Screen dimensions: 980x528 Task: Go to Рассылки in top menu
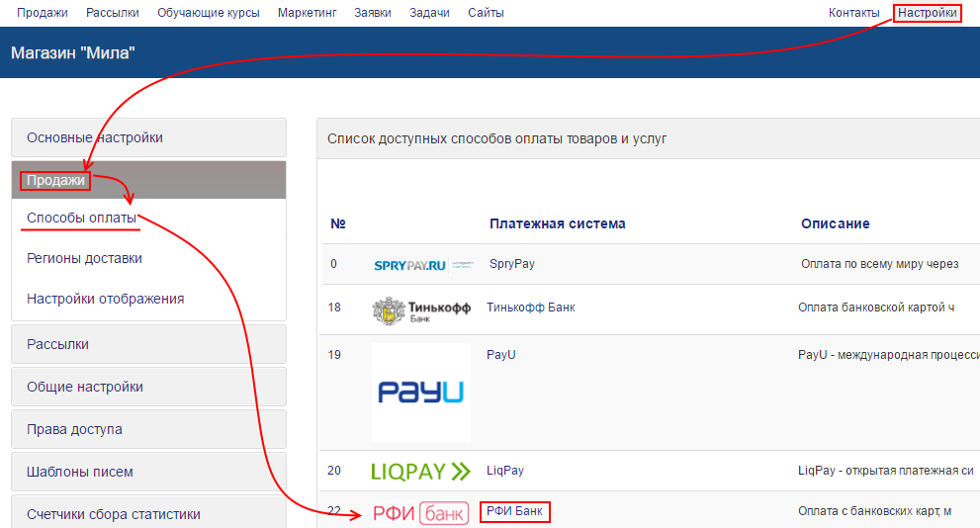point(113,13)
